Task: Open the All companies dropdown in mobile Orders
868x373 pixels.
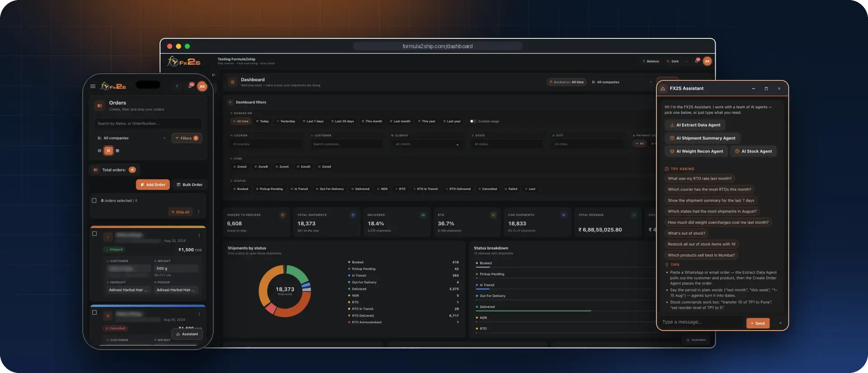Action: pos(132,138)
